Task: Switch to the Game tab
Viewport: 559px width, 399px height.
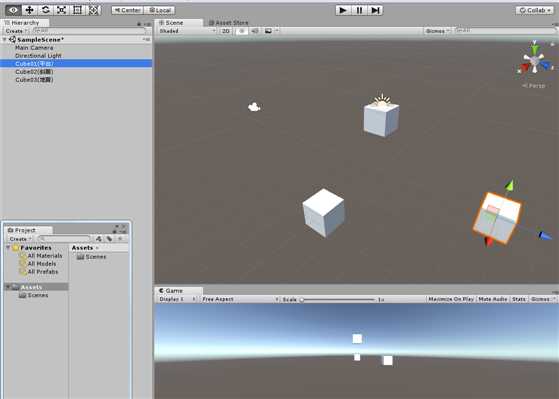Action: pos(178,291)
